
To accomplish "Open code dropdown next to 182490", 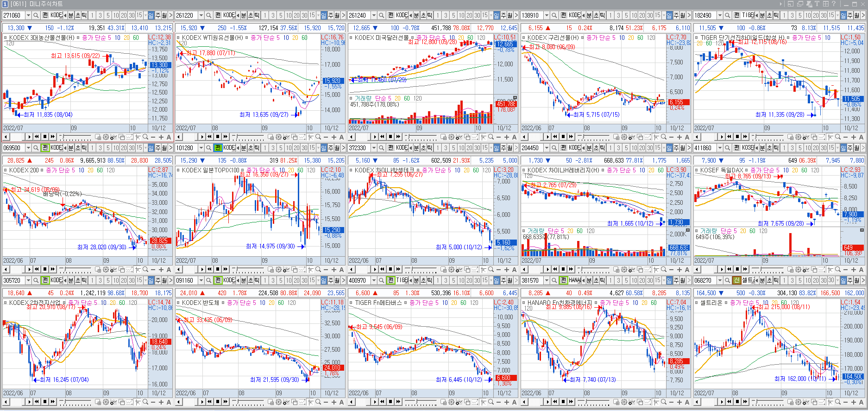I will point(719,15).
